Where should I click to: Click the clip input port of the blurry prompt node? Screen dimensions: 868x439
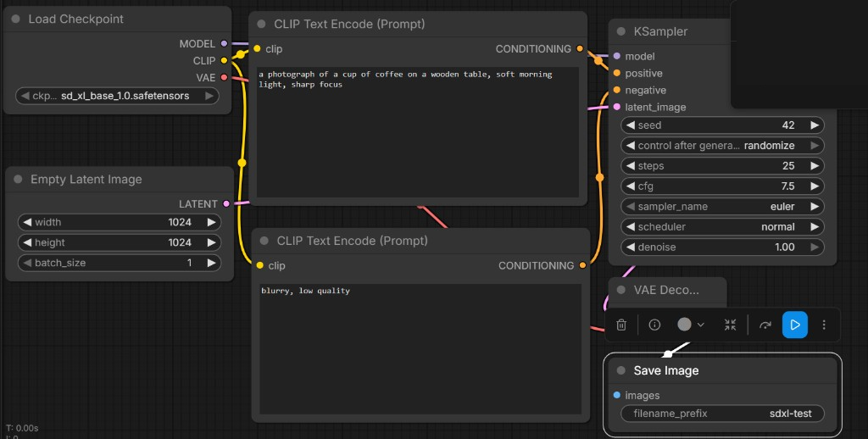(259, 266)
